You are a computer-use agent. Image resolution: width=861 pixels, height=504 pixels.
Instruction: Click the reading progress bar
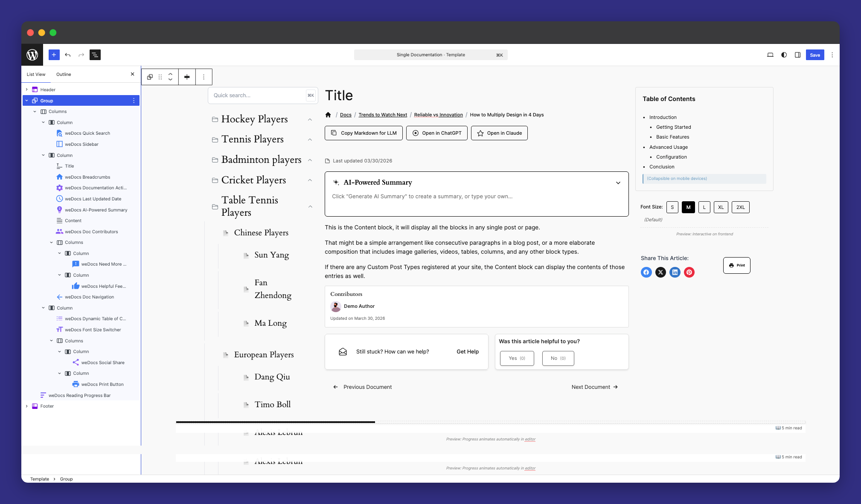[275, 422]
